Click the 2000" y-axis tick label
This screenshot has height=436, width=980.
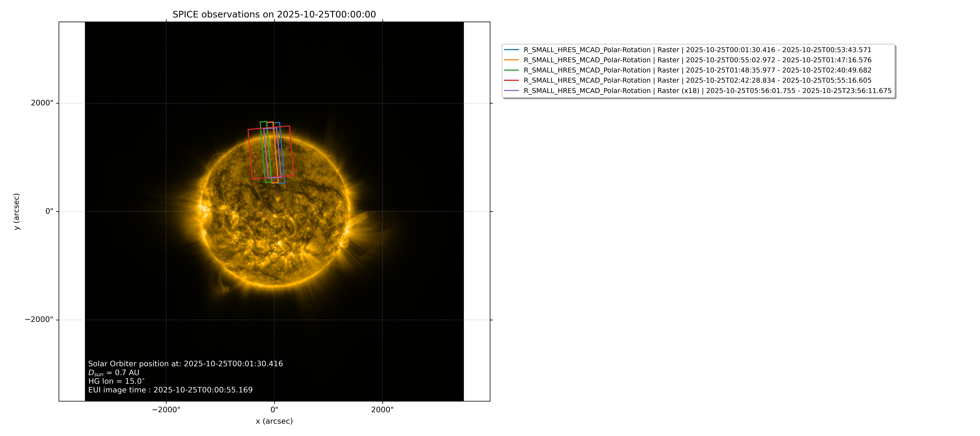click(x=42, y=103)
